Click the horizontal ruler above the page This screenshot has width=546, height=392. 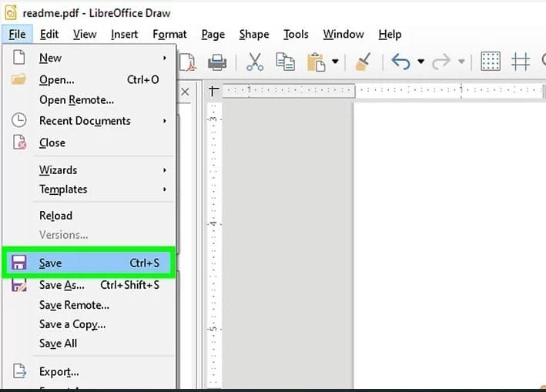[383, 91]
